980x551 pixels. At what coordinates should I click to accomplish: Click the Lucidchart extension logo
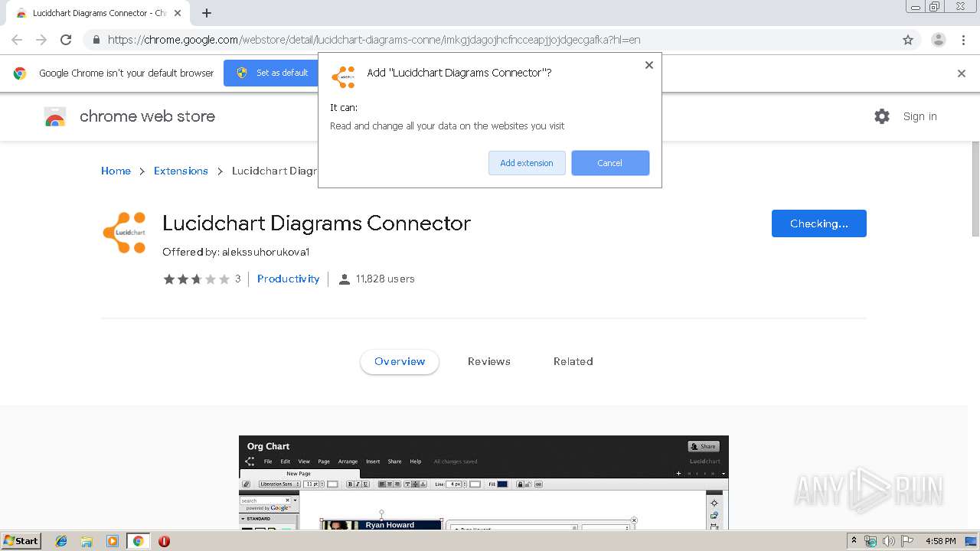tap(125, 233)
